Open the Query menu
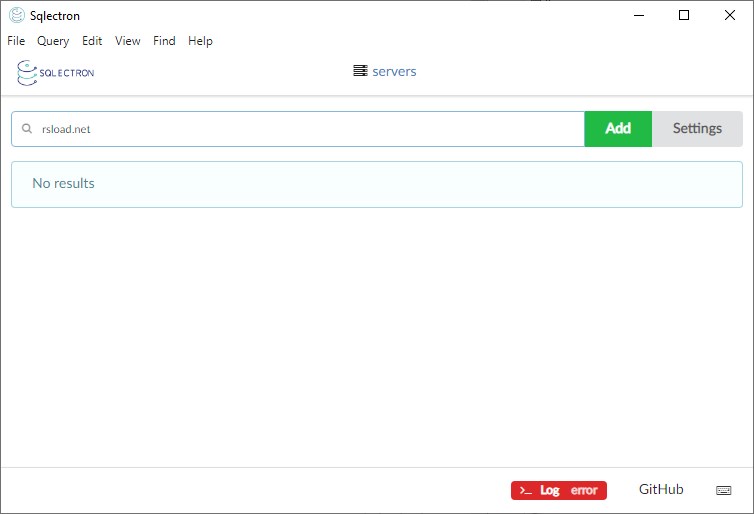 (53, 41)
